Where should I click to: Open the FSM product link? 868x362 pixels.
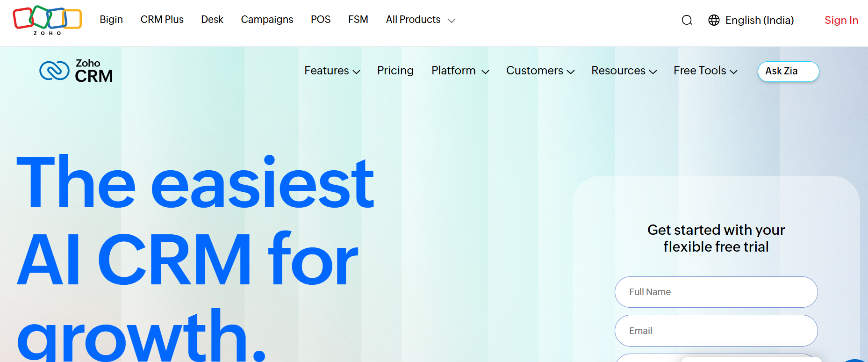358,20
